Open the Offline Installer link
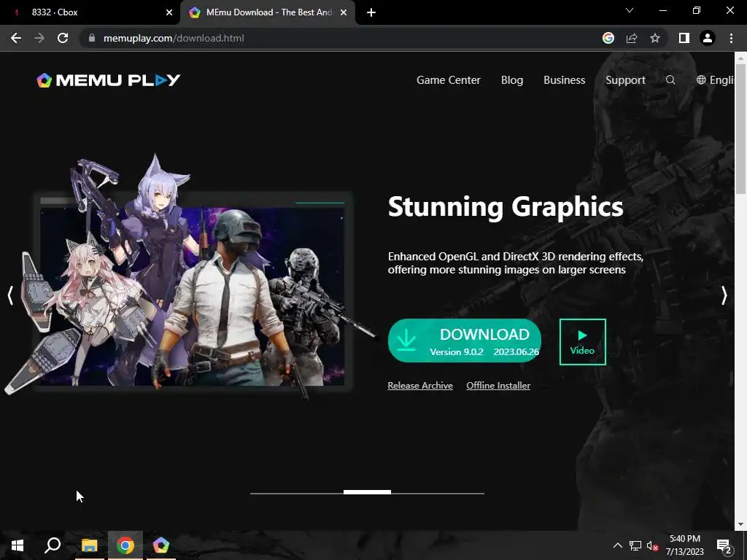747x560 pixels. (x=498, y=386)
